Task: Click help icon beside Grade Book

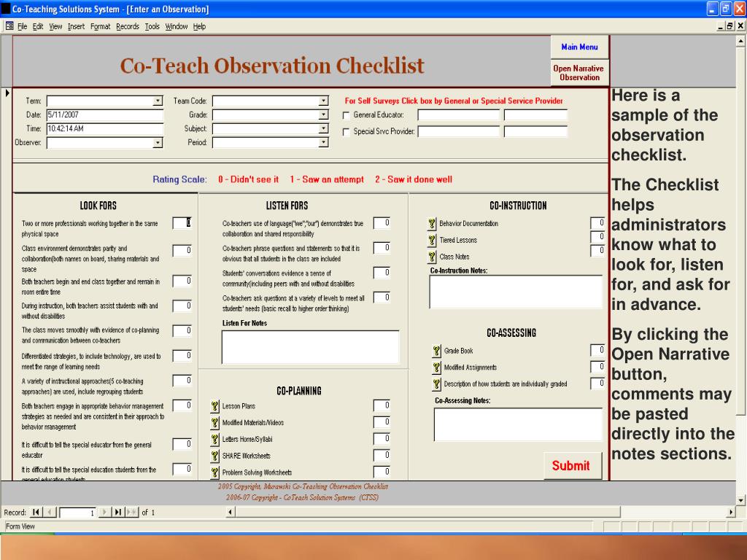Action: tap(436, 351)
